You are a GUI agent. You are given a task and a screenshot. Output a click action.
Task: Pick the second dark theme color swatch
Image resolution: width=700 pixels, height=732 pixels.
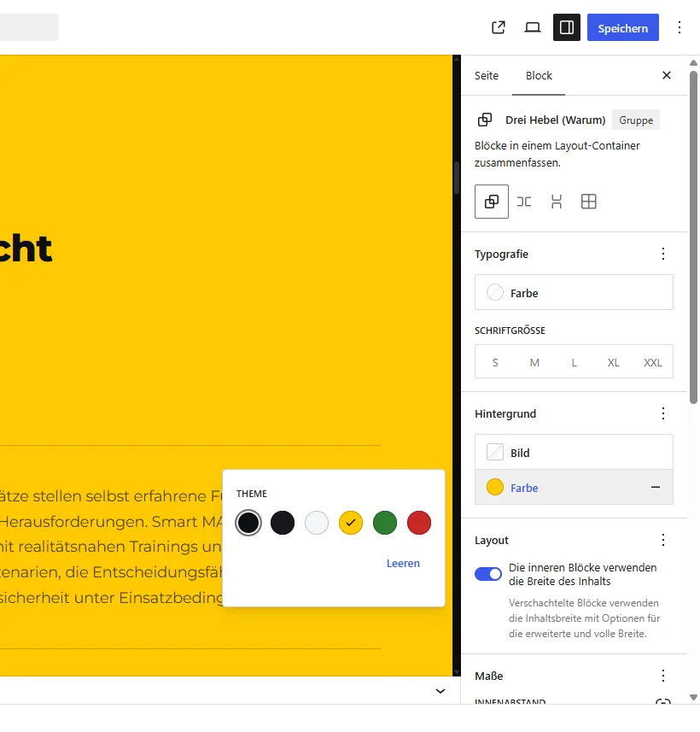[283, 523]
